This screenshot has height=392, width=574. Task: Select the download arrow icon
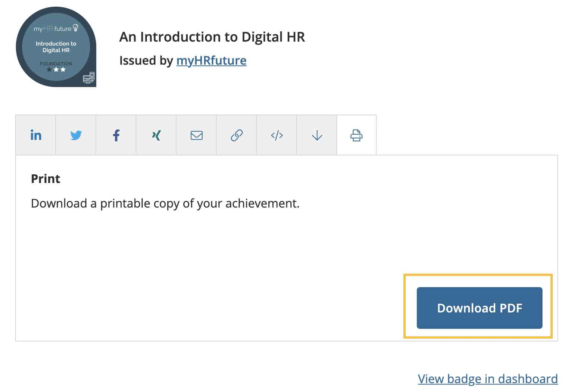[317, 135]
